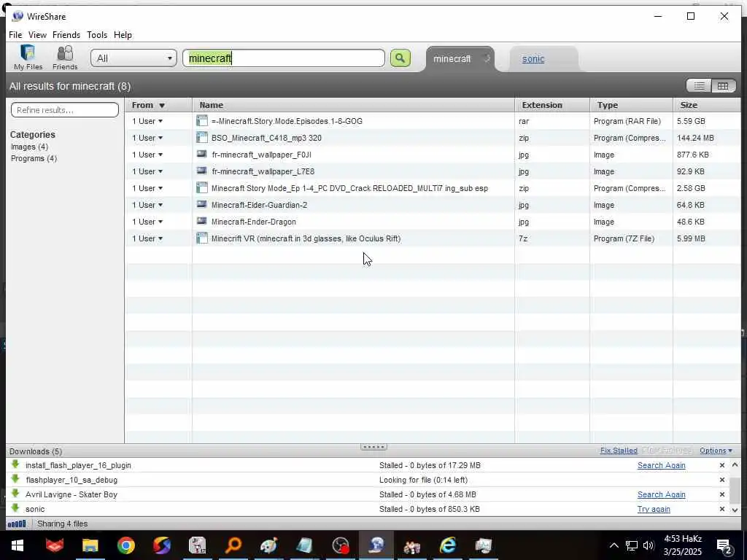This screenshot has width=747, height=560.
Task: Click download arrow icon of flashplayer_10_sa_debug
Action: point(15,479)
